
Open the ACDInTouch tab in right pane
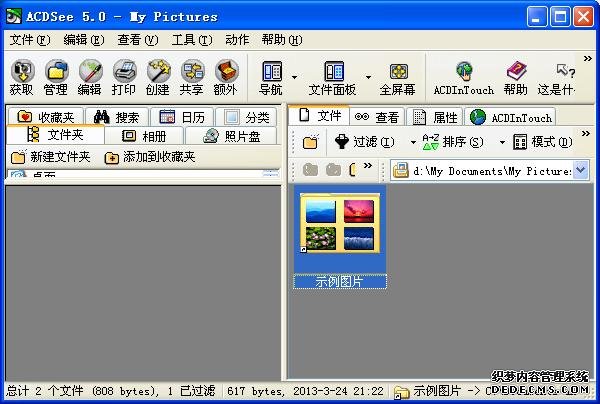(x=510, y=117)
